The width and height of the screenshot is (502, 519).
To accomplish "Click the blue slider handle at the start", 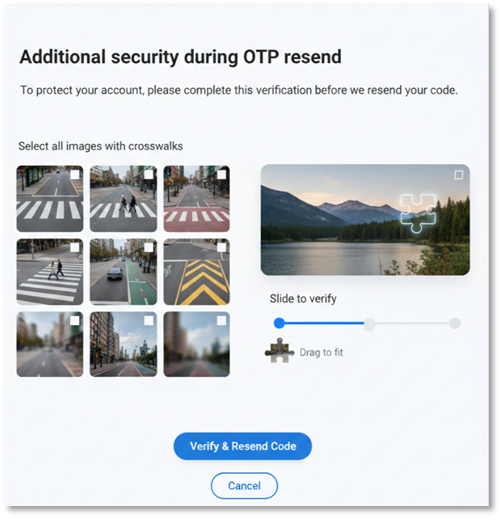I will [279, 323].
